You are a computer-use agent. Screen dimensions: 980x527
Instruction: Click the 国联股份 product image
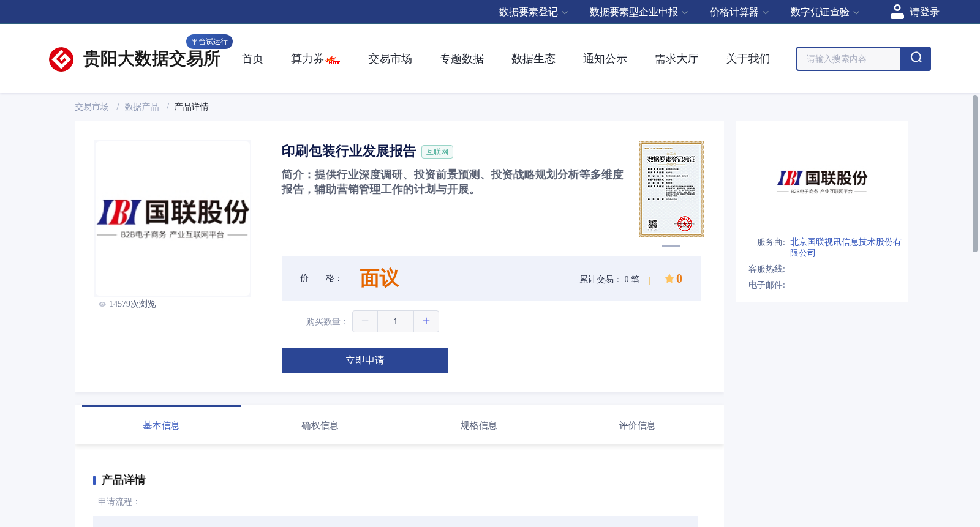coord(173,219)
